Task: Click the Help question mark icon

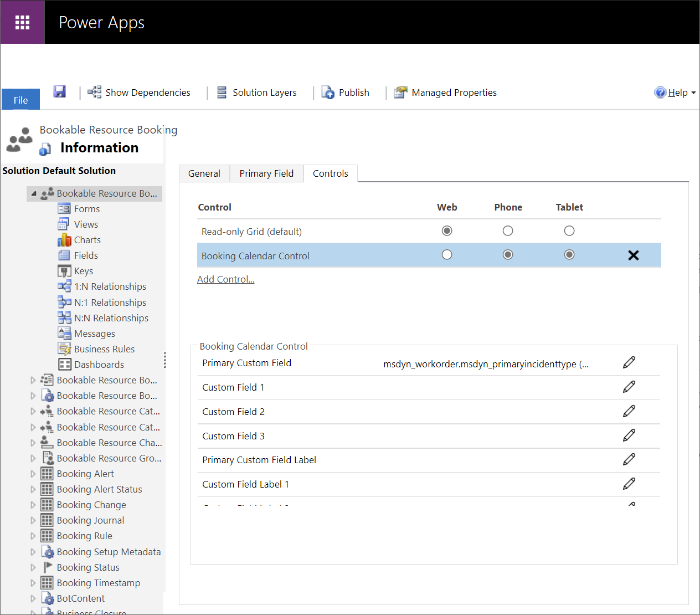Action: point(660,92)
